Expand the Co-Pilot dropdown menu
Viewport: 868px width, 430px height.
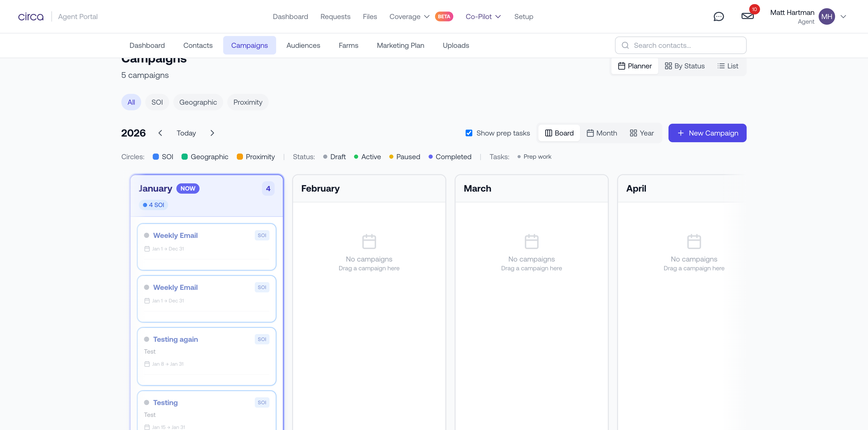[483, 16]
